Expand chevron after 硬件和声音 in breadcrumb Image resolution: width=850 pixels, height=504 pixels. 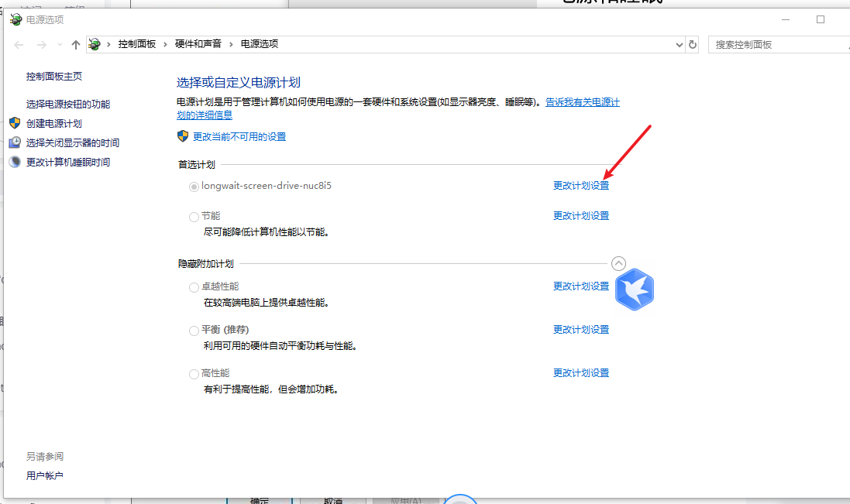click(x=231, y=44)
